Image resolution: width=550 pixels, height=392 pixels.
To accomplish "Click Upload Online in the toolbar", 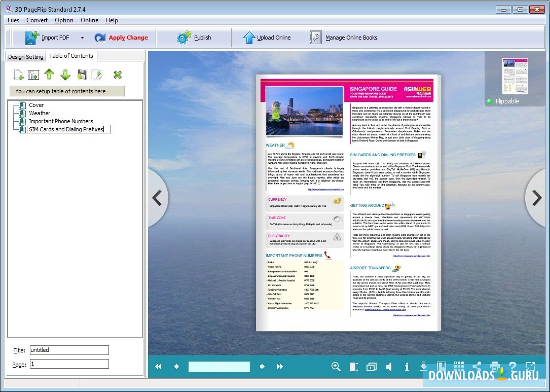I will pyautogui.click(x=267, y=38).
